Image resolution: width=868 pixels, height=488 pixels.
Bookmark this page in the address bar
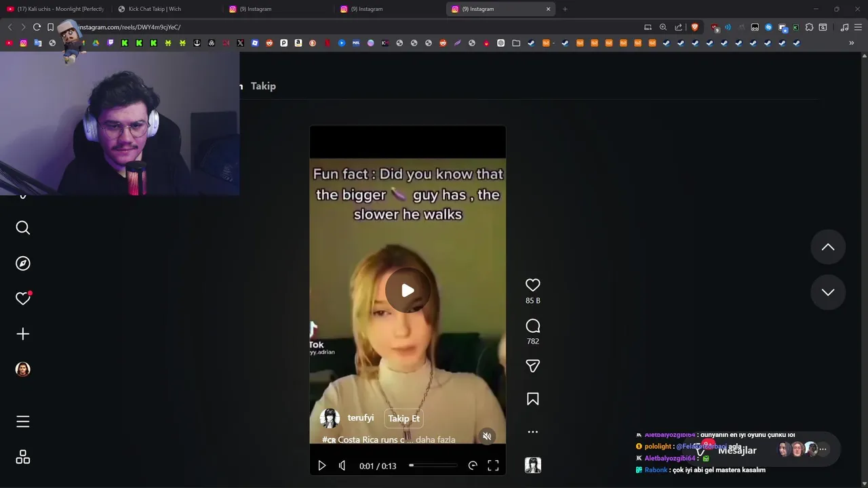[x=50, y=27]
